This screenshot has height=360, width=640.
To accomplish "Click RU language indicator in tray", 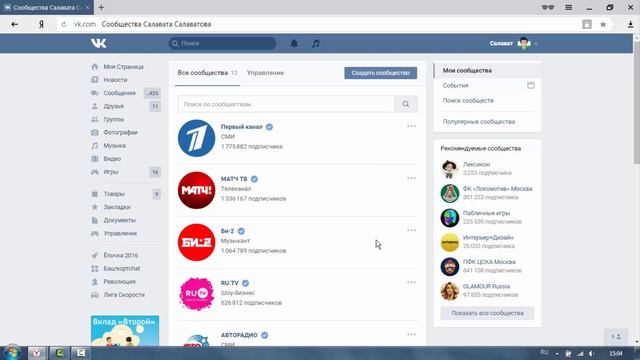I will click(544, 353).
